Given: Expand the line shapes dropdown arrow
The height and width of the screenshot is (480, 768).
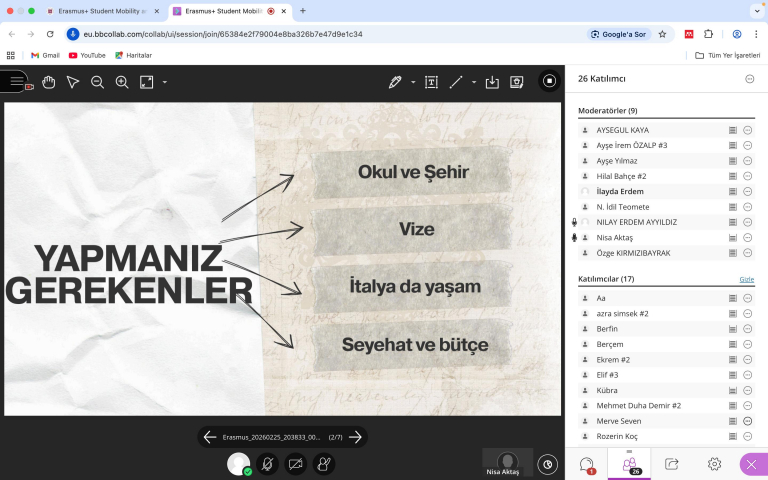Looking at the screenshot, I should 474,82.
